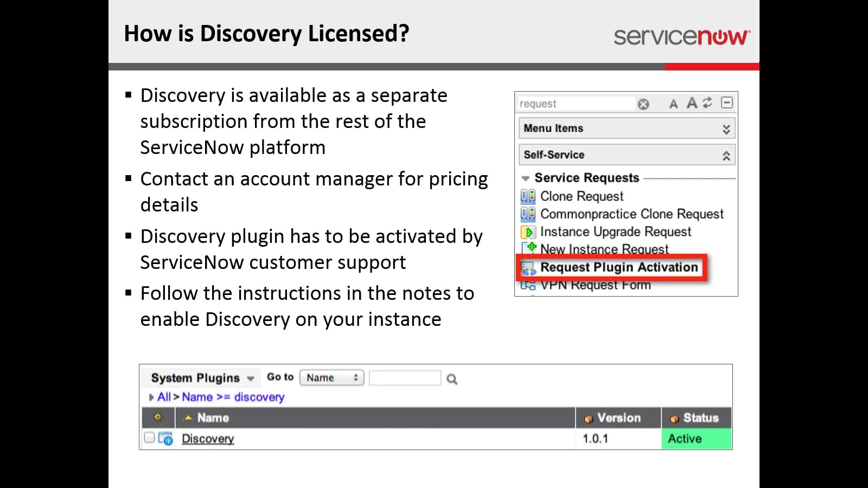Click the clear search icon in the filter field

[643, 104]
